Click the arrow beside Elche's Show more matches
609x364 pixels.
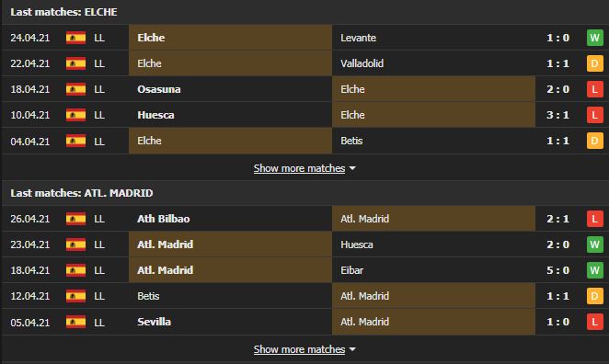tap(352, 168)
